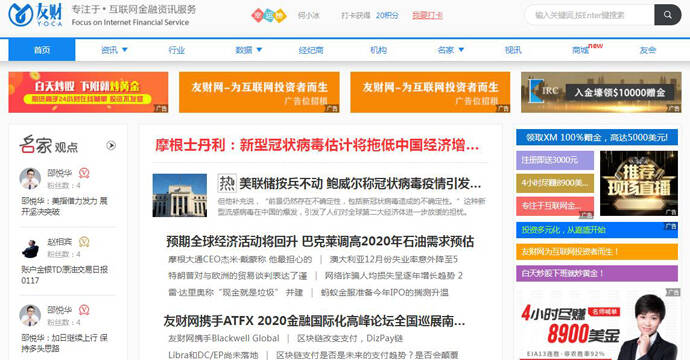Open article 邵悦华:加日继续上行 保持多头思路
The image size is (690, 360).
pyautogui.click(x=64, y=343)
